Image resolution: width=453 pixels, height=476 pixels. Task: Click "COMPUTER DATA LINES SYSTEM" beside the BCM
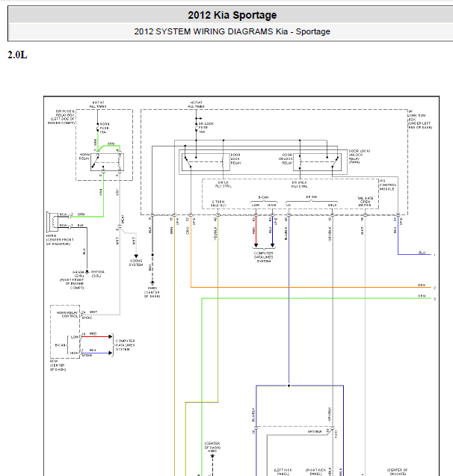125,345
